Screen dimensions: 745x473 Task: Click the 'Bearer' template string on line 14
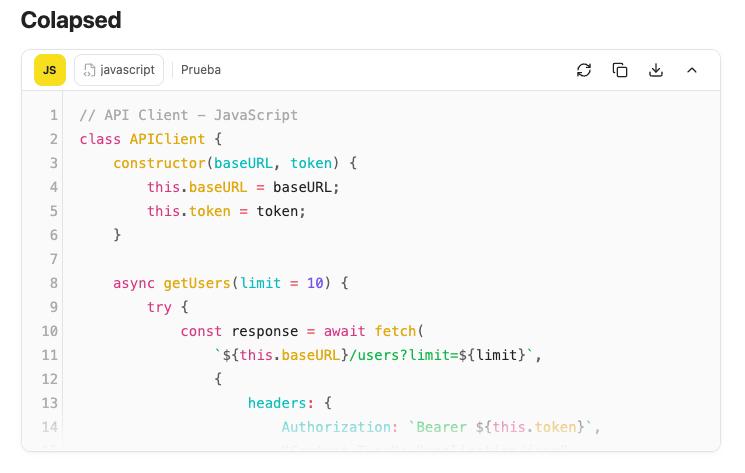coord(441,427)
